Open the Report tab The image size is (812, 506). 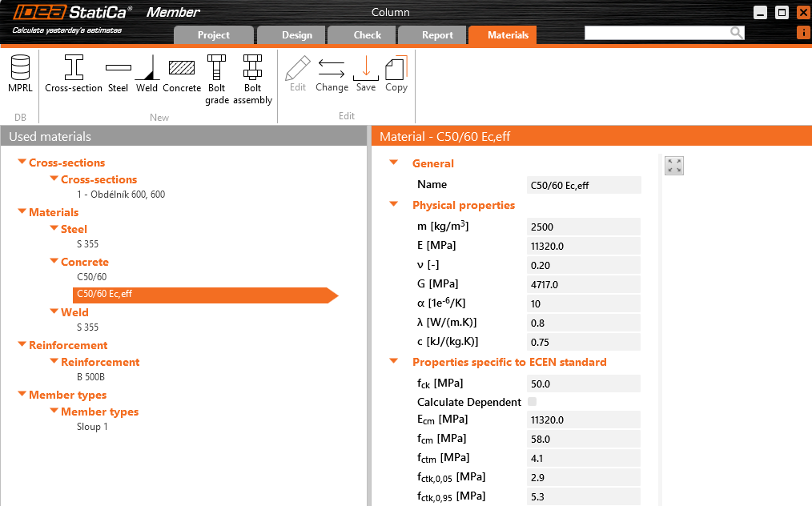coord(437,35)
